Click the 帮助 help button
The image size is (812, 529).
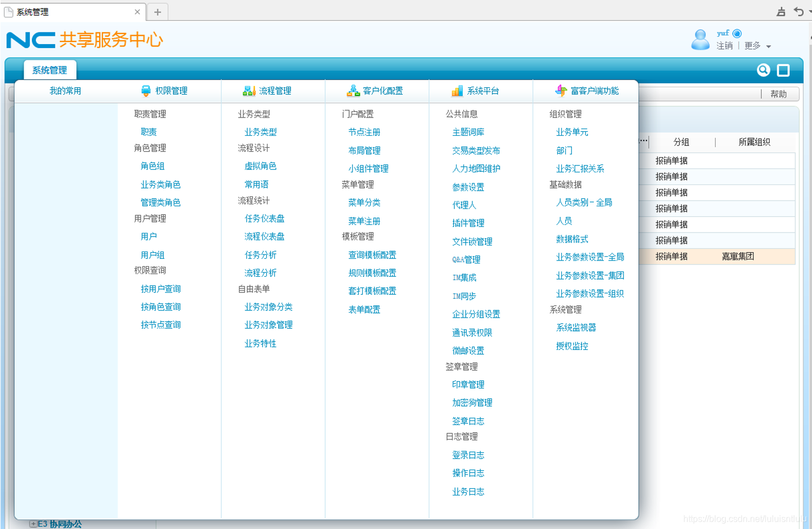click(x=778, y=94)
